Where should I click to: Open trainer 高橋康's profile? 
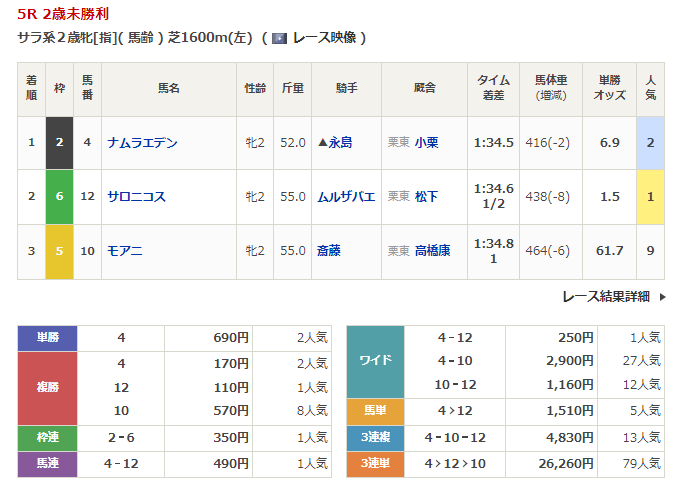(x=432, y=251)
